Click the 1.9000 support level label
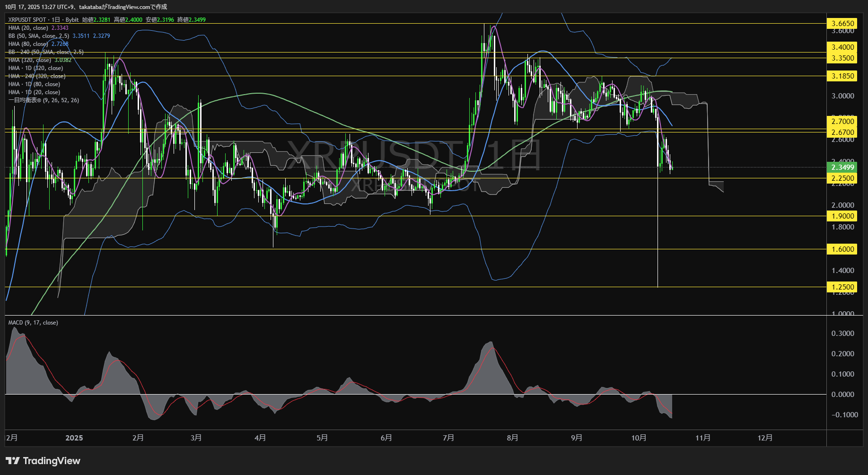The width and height of the screenshot is (868, 475). click(x=842, y=216)
